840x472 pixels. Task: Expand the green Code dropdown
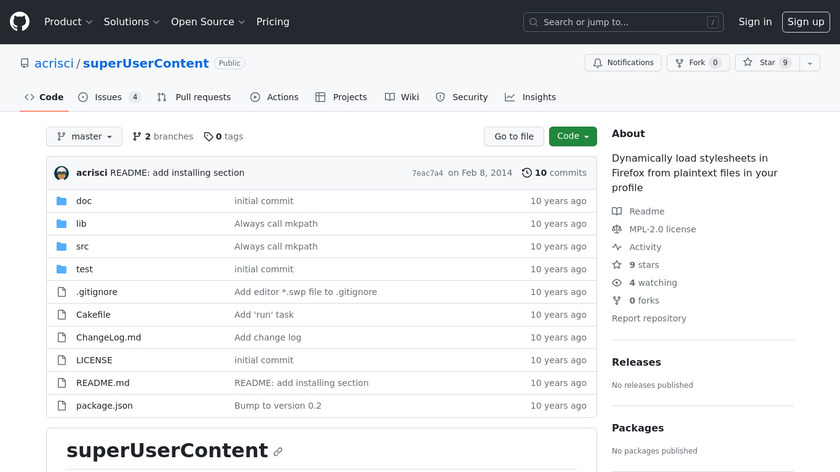[572, 137]
